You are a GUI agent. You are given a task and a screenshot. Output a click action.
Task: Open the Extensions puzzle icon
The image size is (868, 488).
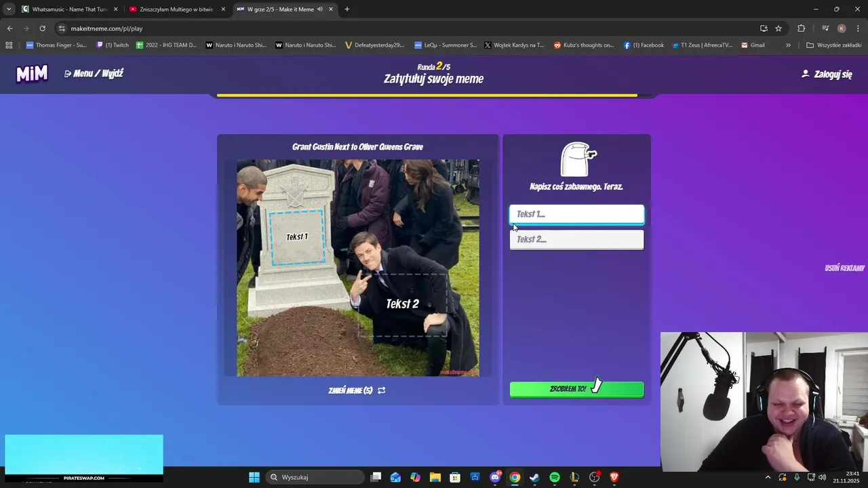coord(802,28)
